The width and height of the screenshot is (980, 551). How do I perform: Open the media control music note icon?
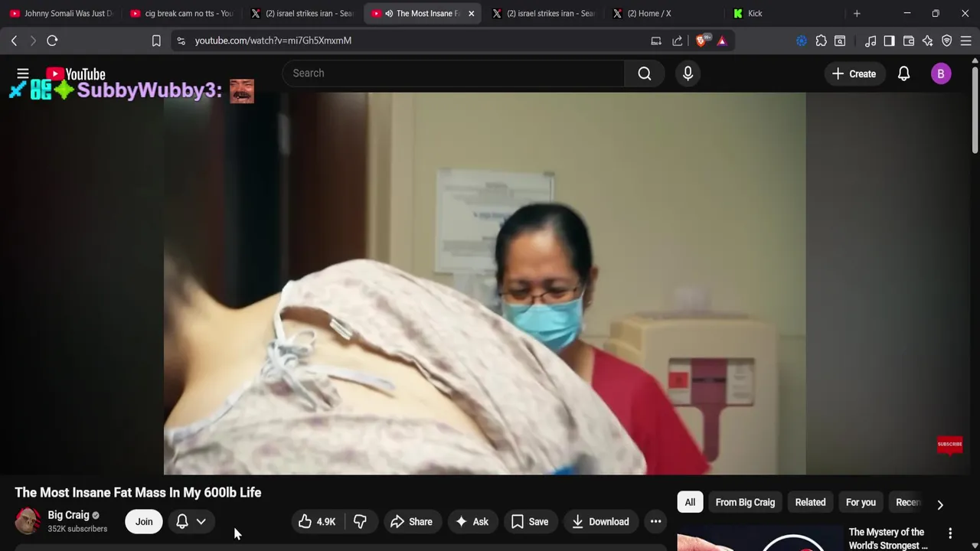pos(871,41)
